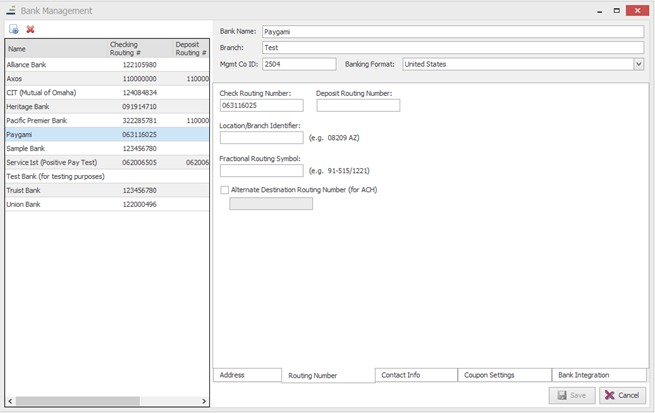
Task: Click the Check Routing Number field
Action: click(x=261, y=105)
